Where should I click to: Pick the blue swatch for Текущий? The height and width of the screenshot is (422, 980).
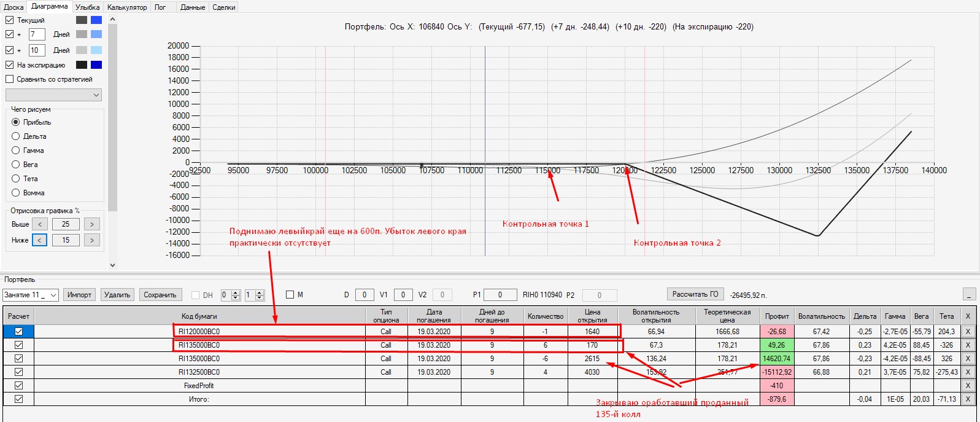click(x=96, y=20)
